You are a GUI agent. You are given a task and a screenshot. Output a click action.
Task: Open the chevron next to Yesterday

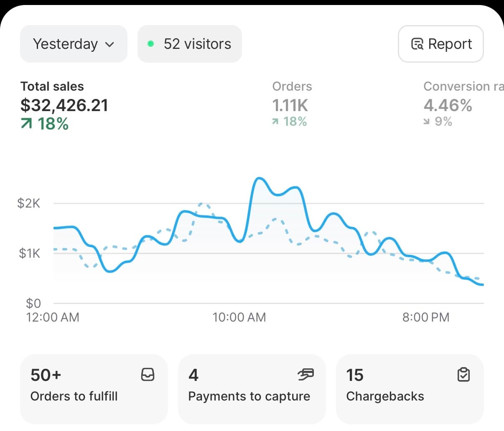[109, 44]
